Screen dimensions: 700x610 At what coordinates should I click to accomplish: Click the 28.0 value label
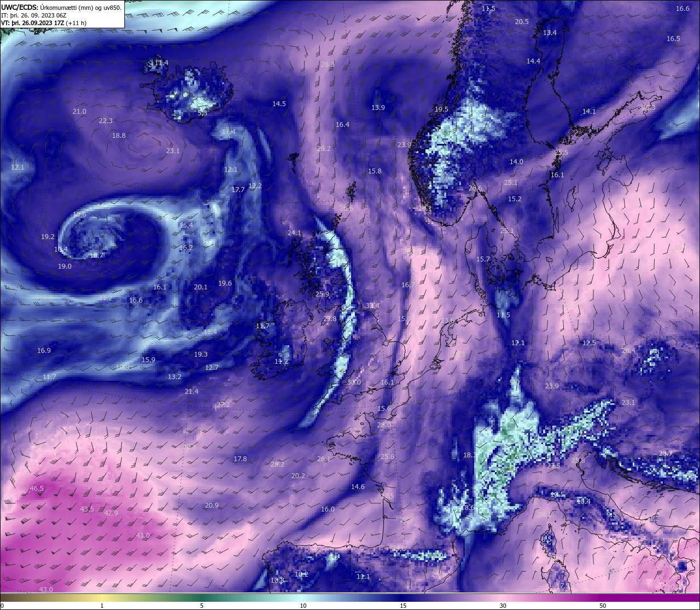(384, 425)
